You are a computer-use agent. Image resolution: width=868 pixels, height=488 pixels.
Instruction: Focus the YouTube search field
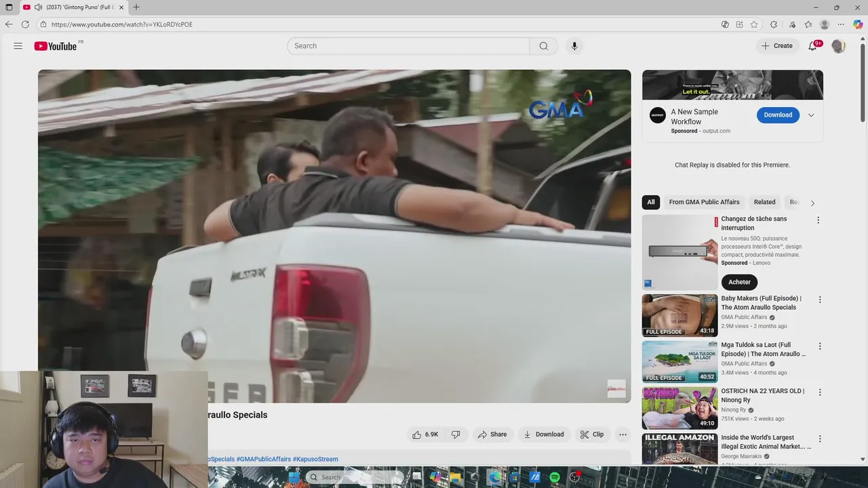408,46
